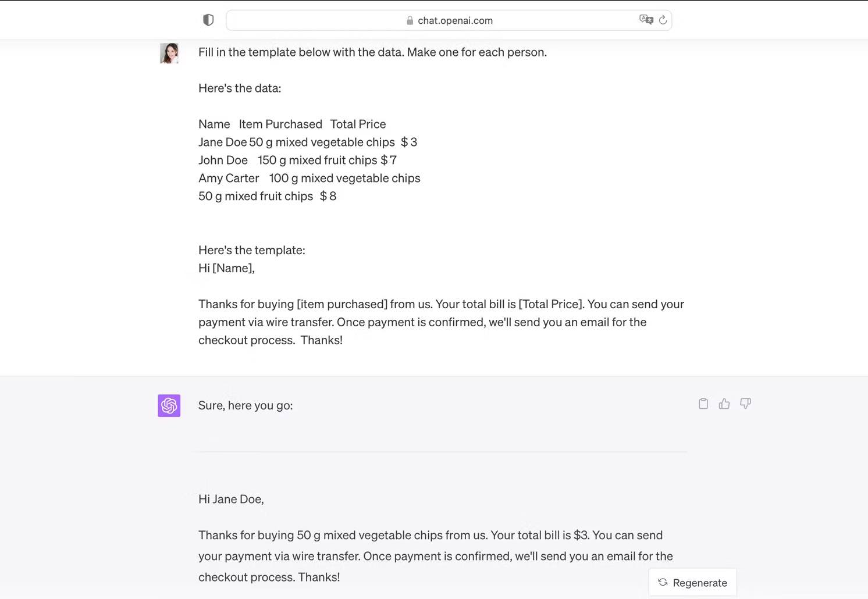Click the 'Amy Carter' data row
868x599 pixels.
click(310, 178)
